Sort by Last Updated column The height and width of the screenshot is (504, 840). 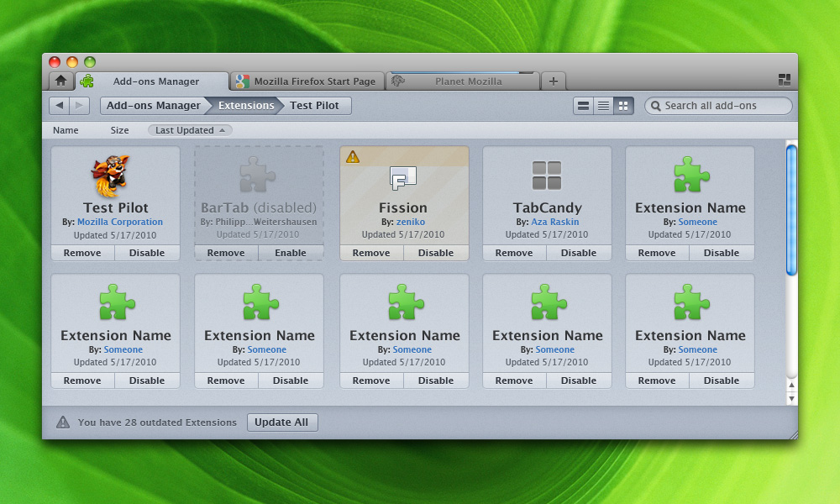190,130
